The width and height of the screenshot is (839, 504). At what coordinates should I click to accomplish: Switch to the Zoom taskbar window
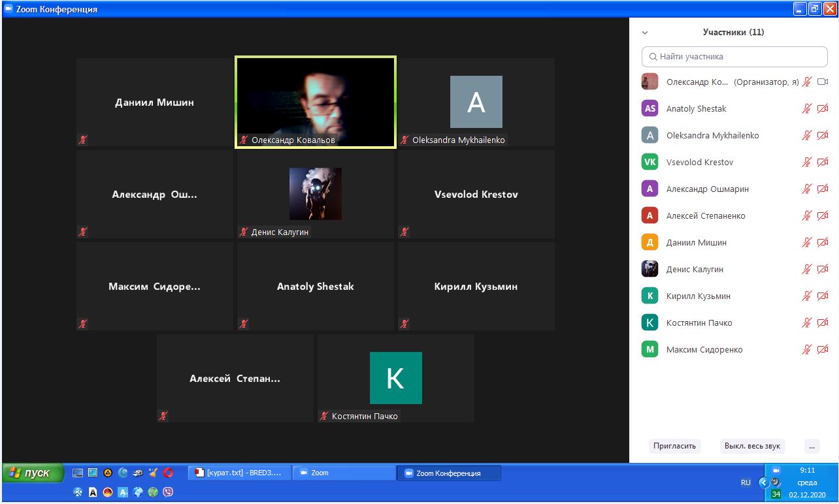click(x=344, y=473)
